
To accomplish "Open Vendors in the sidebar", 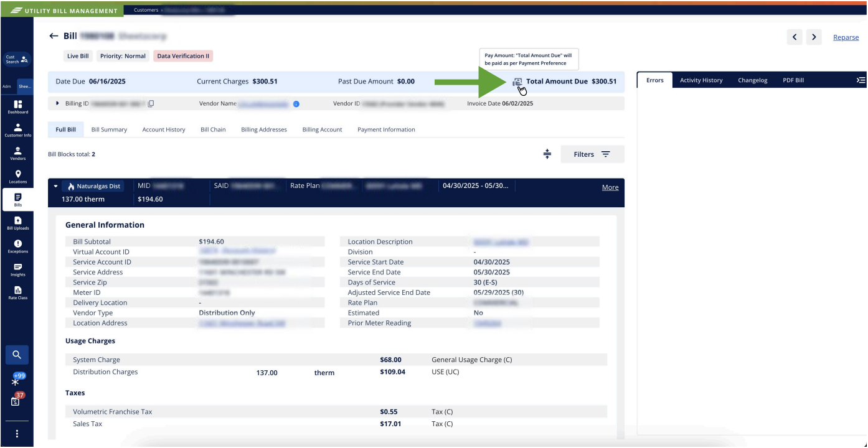I will [17, 154].
